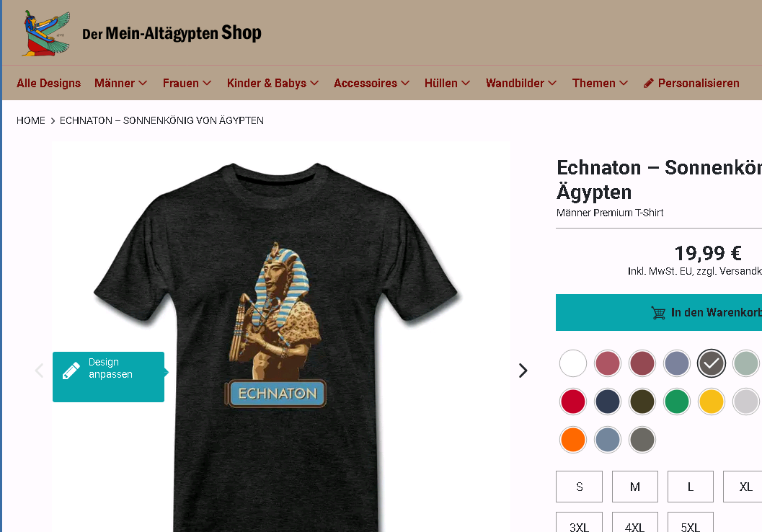Open the Alle Designs page
This screenshot has width=762, height=532.
[48, 83]
